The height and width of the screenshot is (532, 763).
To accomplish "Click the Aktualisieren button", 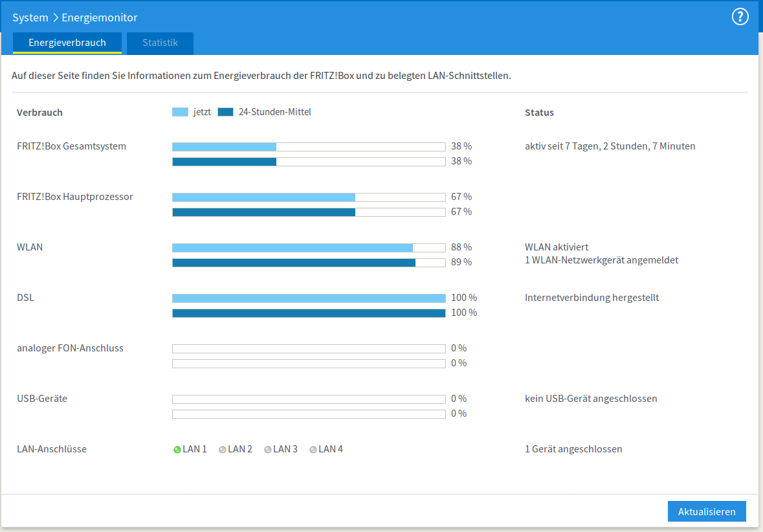I will [707, 511].
